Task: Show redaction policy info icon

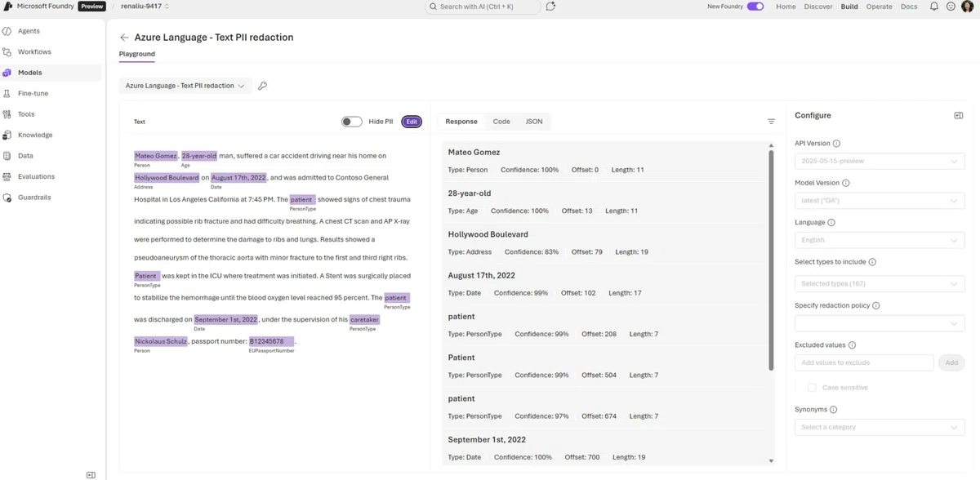Action: click(x=876, y=306)
